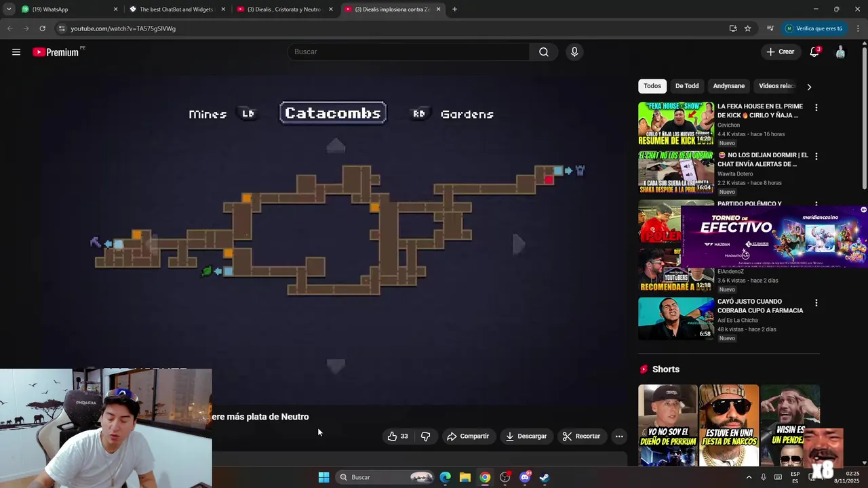
Task: Select the Andynsane filter chip
Action: (x=729, y=86)
